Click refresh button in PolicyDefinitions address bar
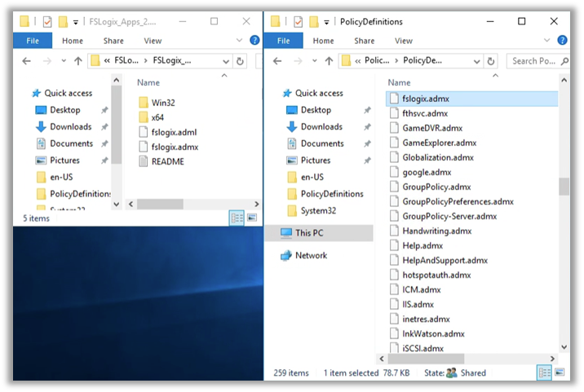This screenshot has height=392, width=584. pos(491,60)
